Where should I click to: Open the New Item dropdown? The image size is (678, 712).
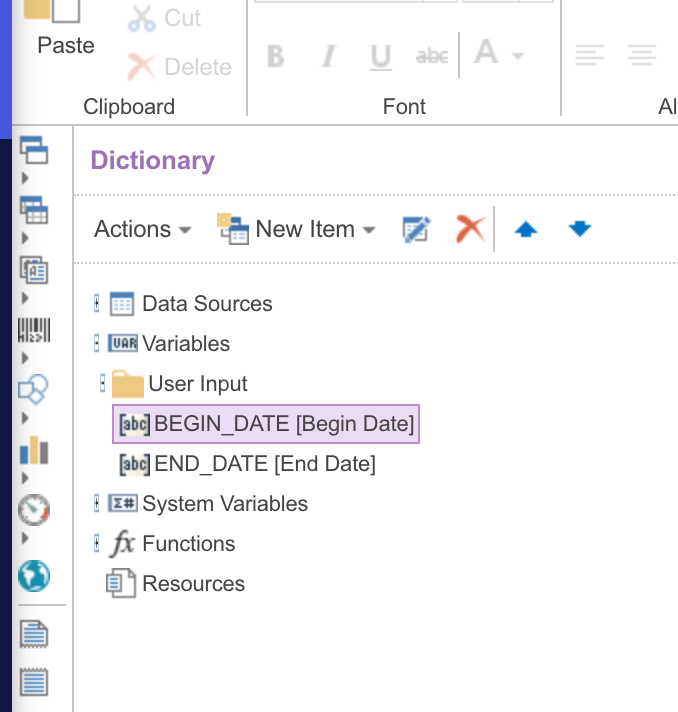click(x=297, y=230)
